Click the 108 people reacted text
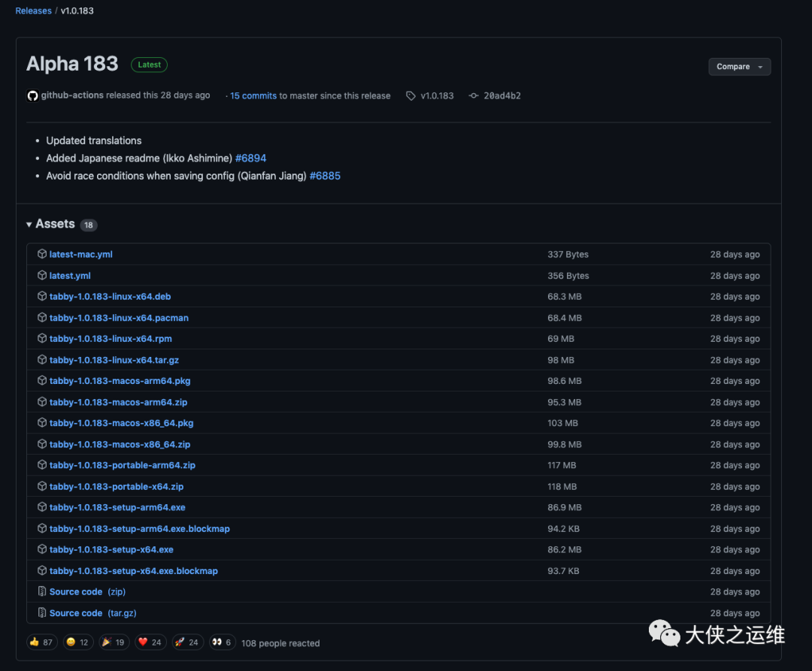812x671 pixels. tap(280, 643)
